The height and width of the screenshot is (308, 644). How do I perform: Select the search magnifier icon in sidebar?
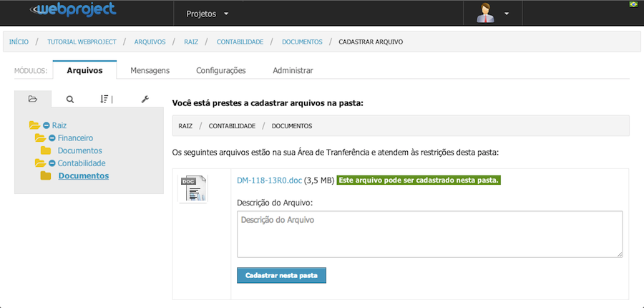(x=70, y=99)
